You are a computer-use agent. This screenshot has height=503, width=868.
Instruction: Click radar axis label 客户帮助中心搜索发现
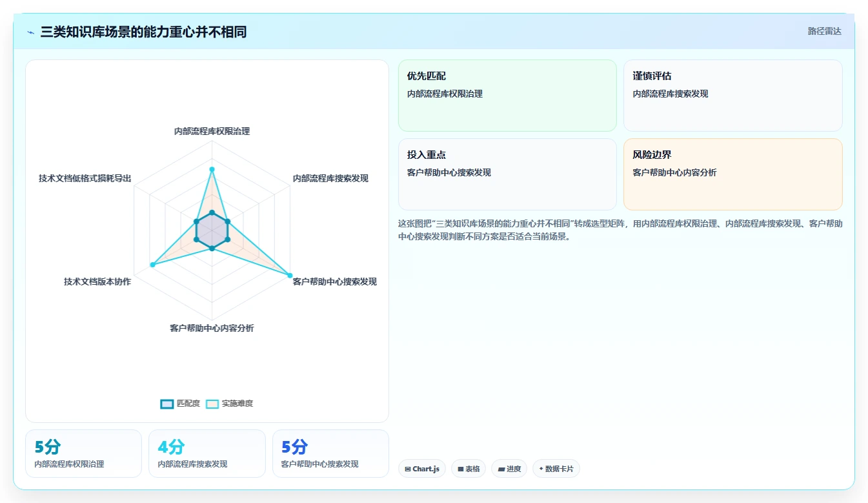pyautogui.click(x=334, y=282)
